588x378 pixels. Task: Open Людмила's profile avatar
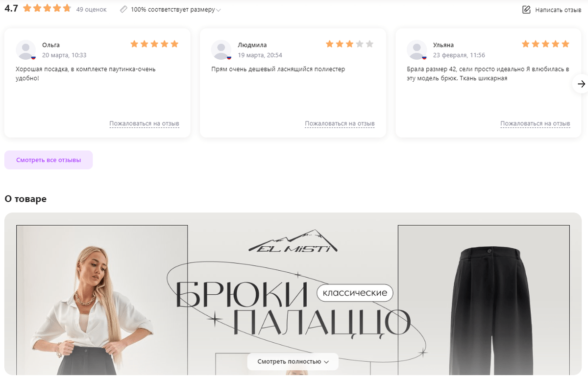click(x=221, y=49)
